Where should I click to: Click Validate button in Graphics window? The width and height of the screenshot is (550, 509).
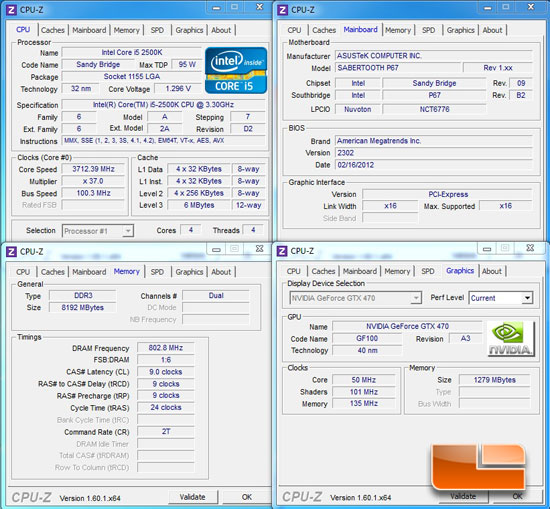pyautogui.click(x=463, y=496)
